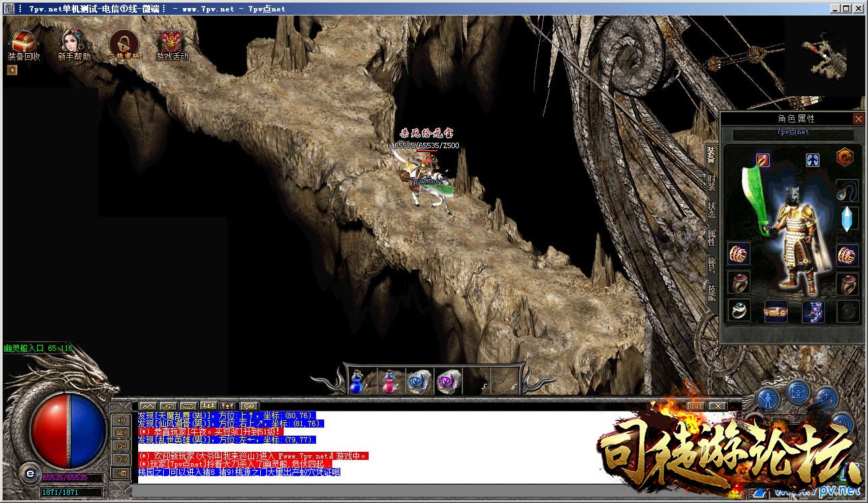
Task: Switch to 状态 status tab
Action: point(712,209)
